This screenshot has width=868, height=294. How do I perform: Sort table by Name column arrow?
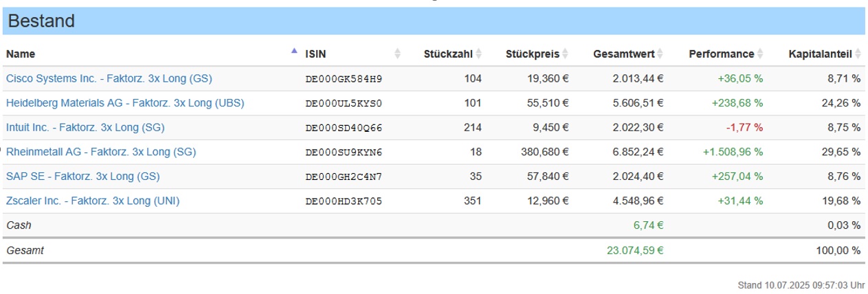tap(294, 51)
